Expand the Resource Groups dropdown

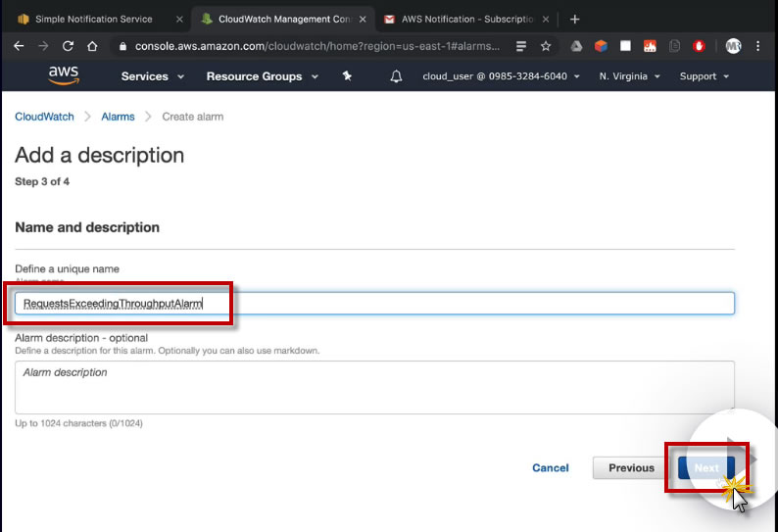click(x=262, y=76)
